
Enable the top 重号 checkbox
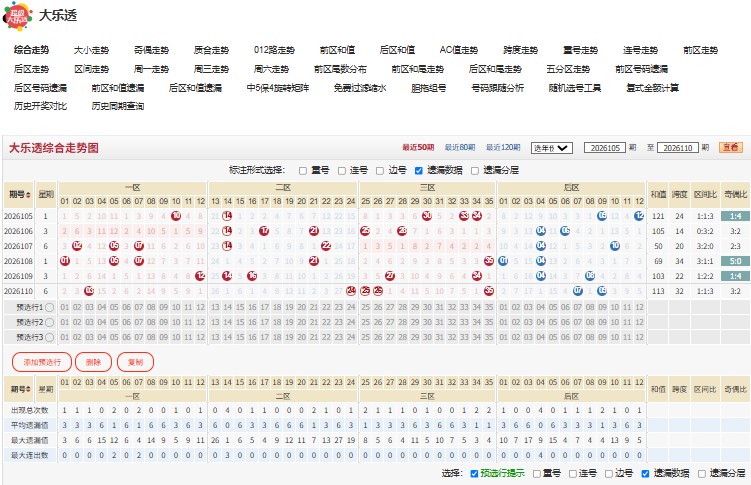pyautogui.click(x=303, y=170)
